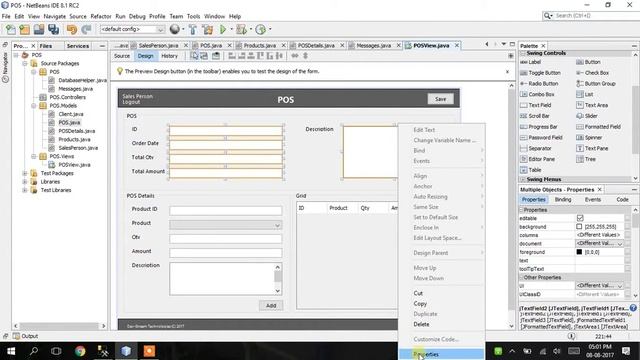Screen dimensions: 640x360
Task: Click the Product ID text field
Action: tap(226, 211)
